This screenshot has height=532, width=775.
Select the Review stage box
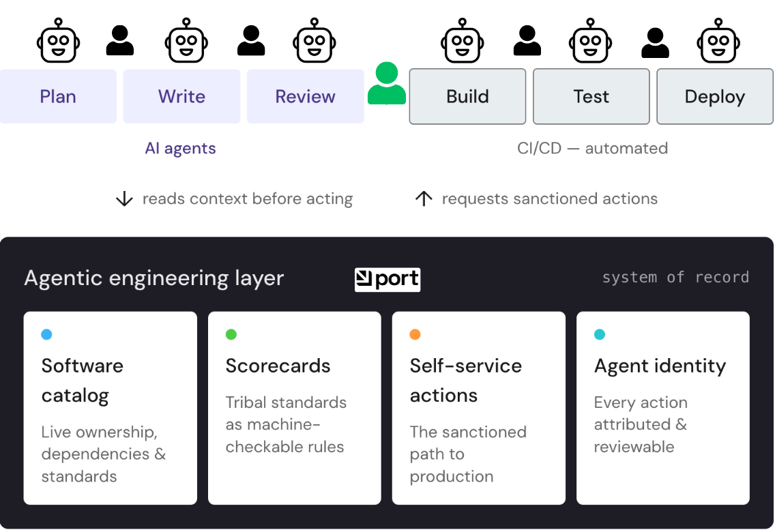coord(306,96)
